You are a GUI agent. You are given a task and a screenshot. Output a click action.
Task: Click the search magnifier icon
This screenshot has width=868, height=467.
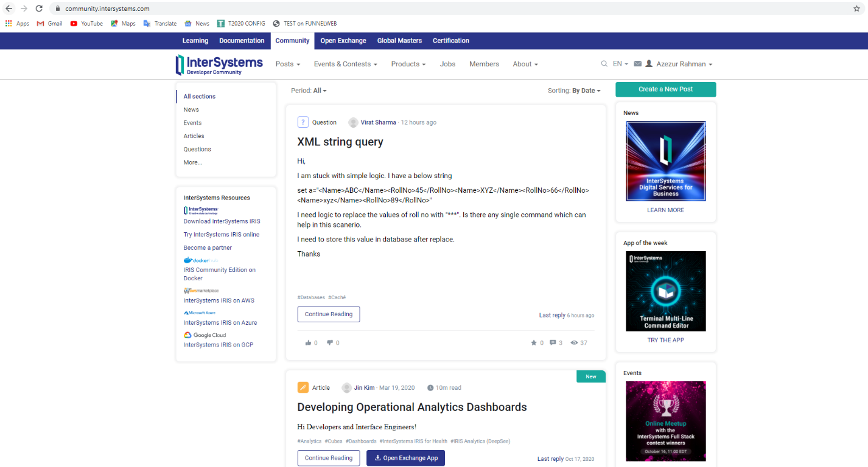point(604,64)
